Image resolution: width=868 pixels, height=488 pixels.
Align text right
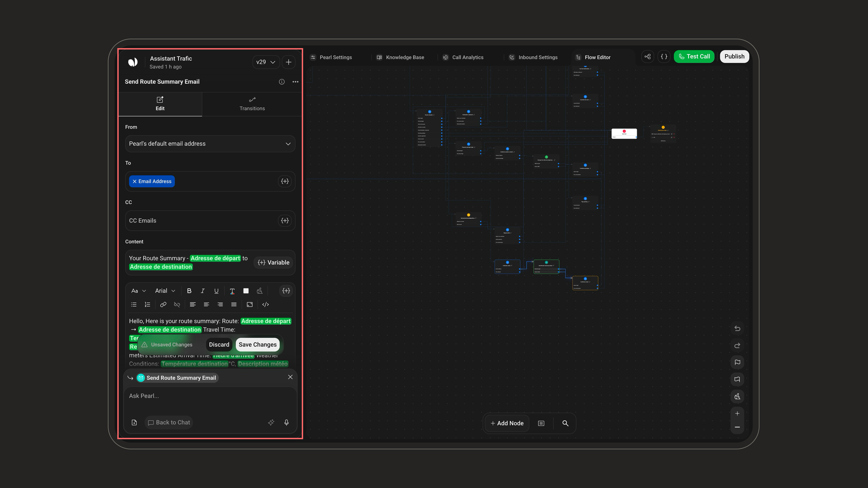point(220,304)
